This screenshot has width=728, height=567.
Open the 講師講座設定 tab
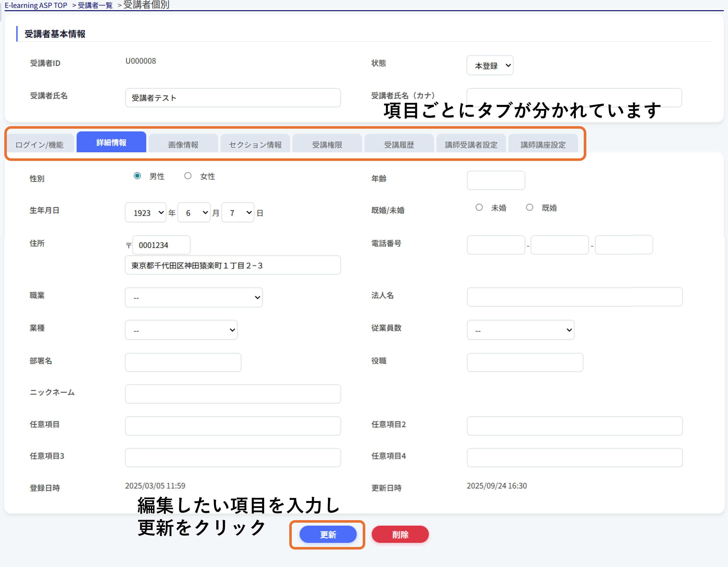coord(543,144)
